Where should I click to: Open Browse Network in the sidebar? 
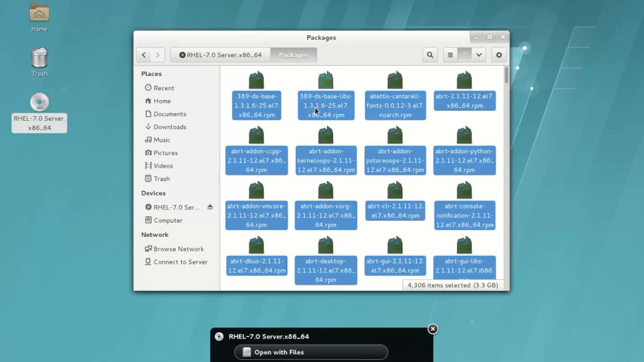pos(178,248)
